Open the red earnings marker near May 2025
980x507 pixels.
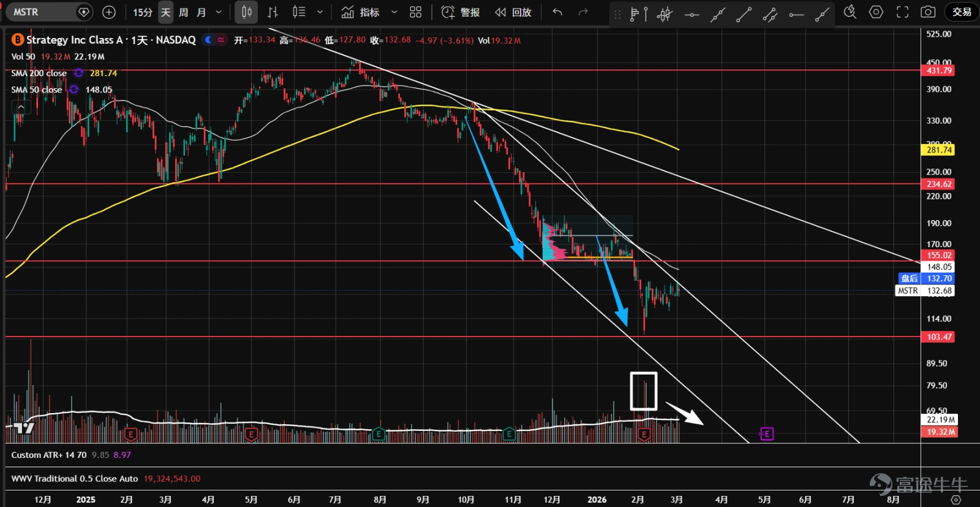pyautogui.click(x=251, y=434)
